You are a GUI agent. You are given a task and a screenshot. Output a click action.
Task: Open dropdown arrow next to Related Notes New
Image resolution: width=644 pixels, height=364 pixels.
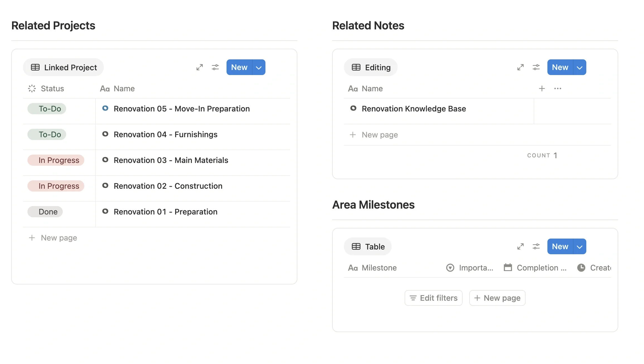tap(580, 67)
